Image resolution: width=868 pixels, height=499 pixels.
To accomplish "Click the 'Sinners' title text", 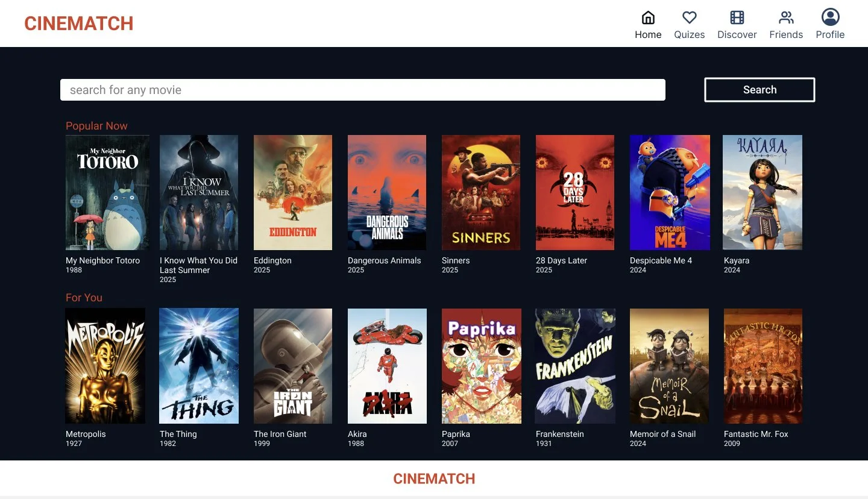I will 456,260.
